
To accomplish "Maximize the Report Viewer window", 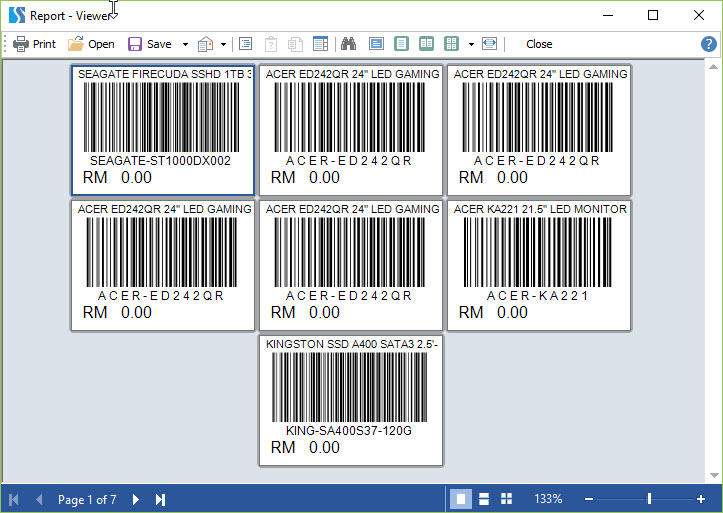I will pyautogui.click(x=653, y=15).
